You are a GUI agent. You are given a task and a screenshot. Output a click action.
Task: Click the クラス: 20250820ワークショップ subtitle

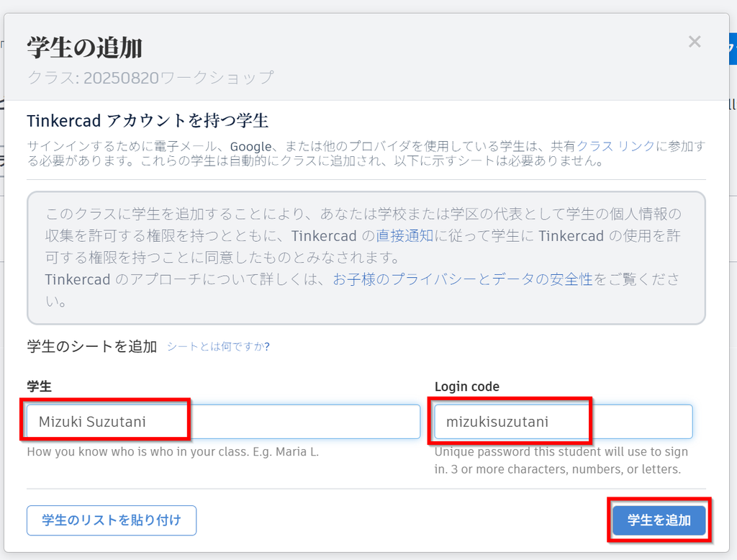coord(150,78)
